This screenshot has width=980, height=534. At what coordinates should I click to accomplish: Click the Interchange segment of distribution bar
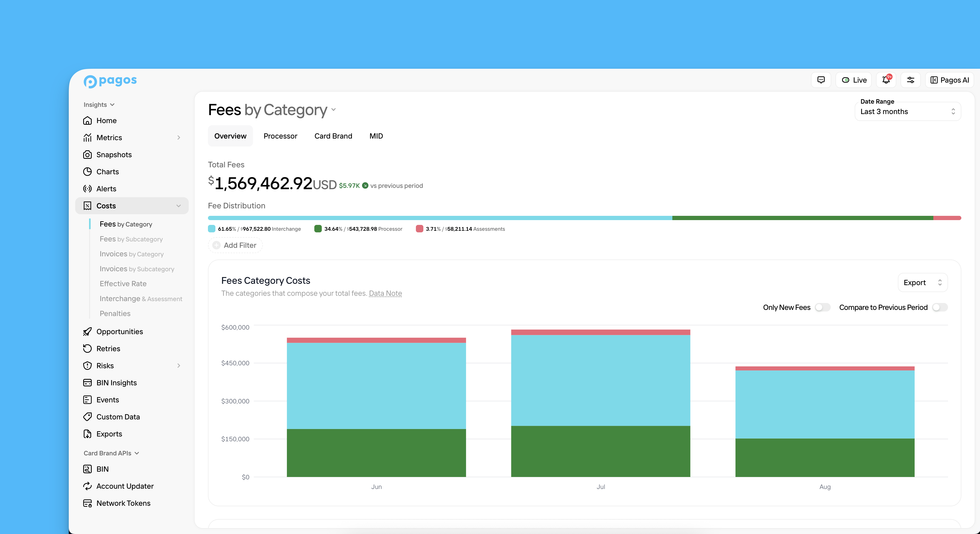440,218
